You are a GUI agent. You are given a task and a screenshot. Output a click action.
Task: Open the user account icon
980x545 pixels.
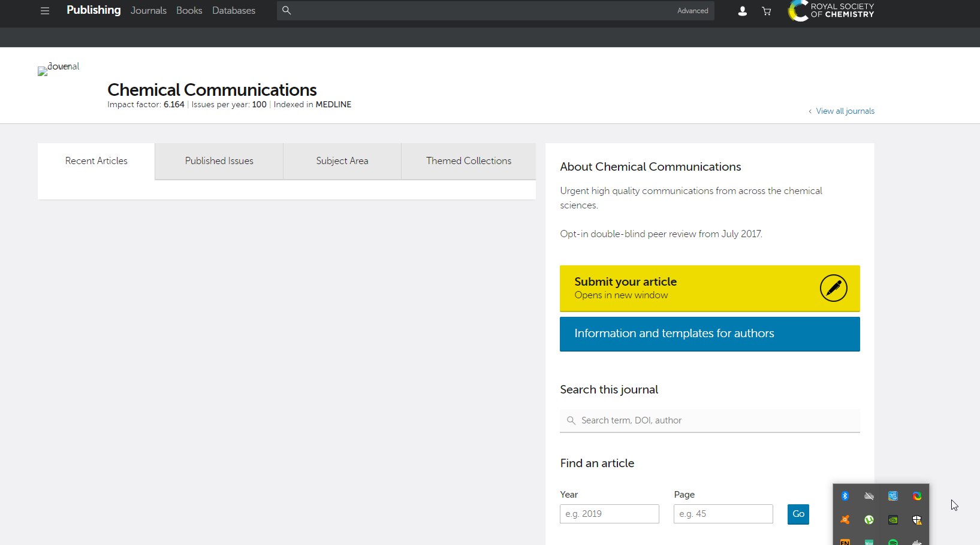tap(742, 11)
